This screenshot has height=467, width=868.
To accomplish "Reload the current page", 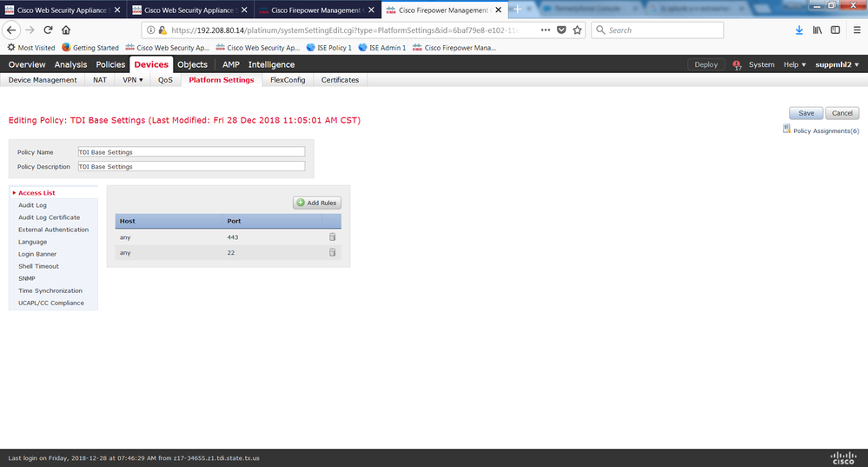I will 48,30.
